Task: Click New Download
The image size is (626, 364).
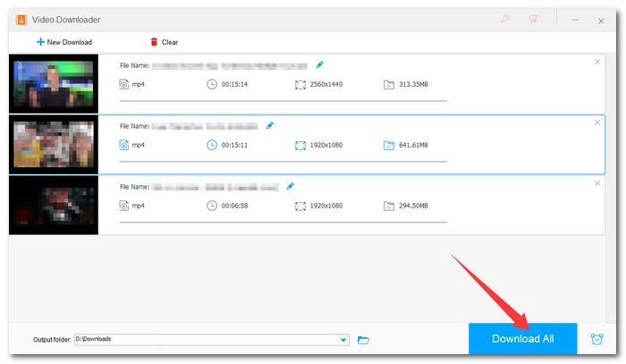Action: pyautogui.click(x=63, y=42)
